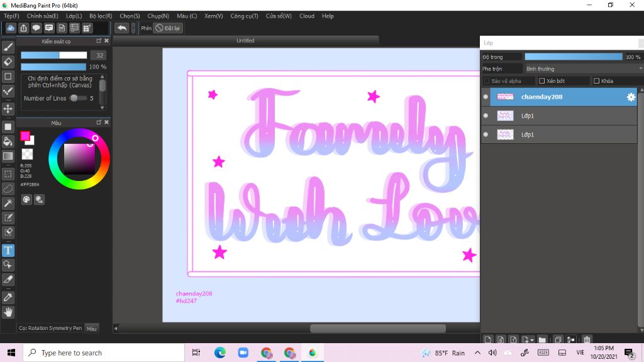This screenshot has height=362, width=644.
Task: Select the Text tool
Action: tap(8, 250)
